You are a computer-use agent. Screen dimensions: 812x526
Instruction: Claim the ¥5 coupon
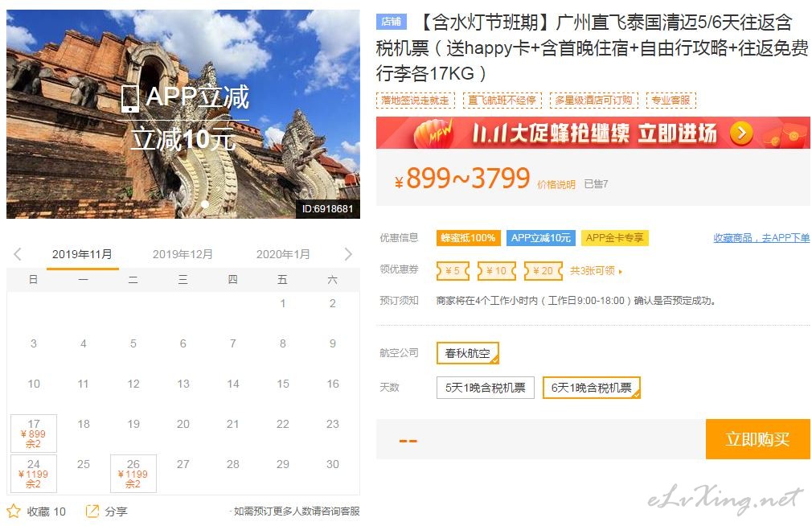tap(453, 270)
